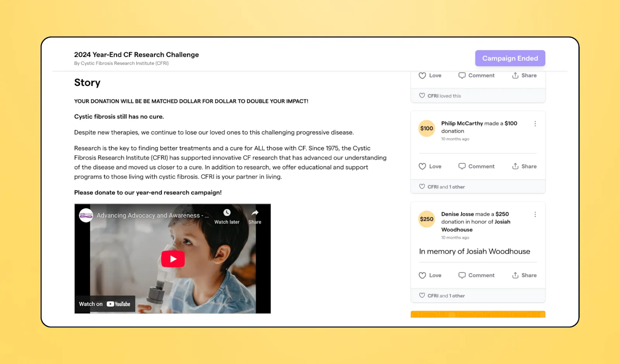The height and width of the screenshot is (364, 620).
Task: Click Denise Josse donor name
Action: coord(458,214)
